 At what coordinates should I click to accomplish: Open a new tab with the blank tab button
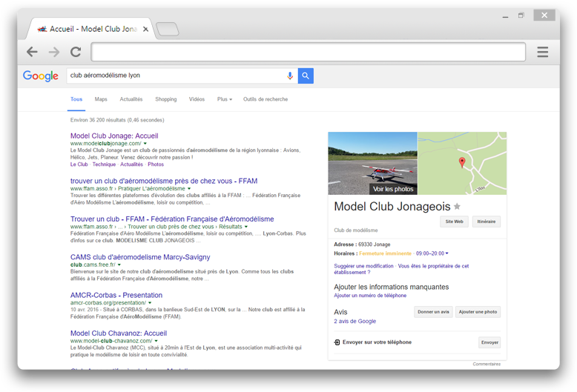[168, 29]
